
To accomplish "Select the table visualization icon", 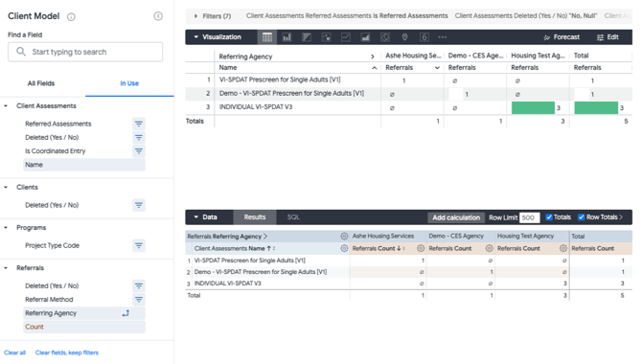I will coord(267,37).
